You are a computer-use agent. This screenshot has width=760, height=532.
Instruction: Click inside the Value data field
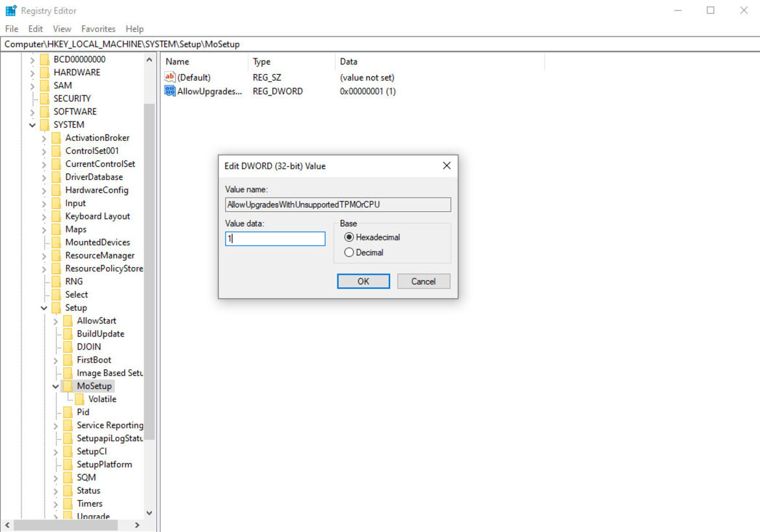tap(274, 238)
